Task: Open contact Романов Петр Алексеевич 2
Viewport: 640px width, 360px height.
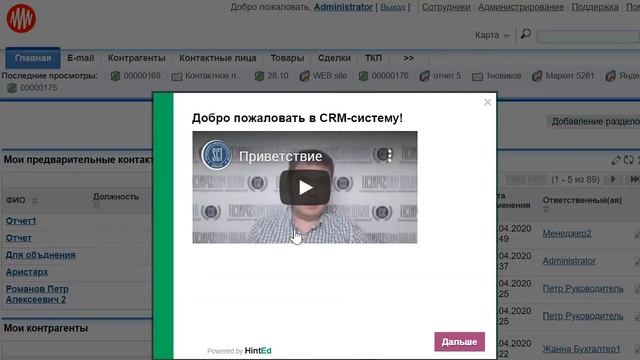Action: pyautogui.click(x=37, y=294)
